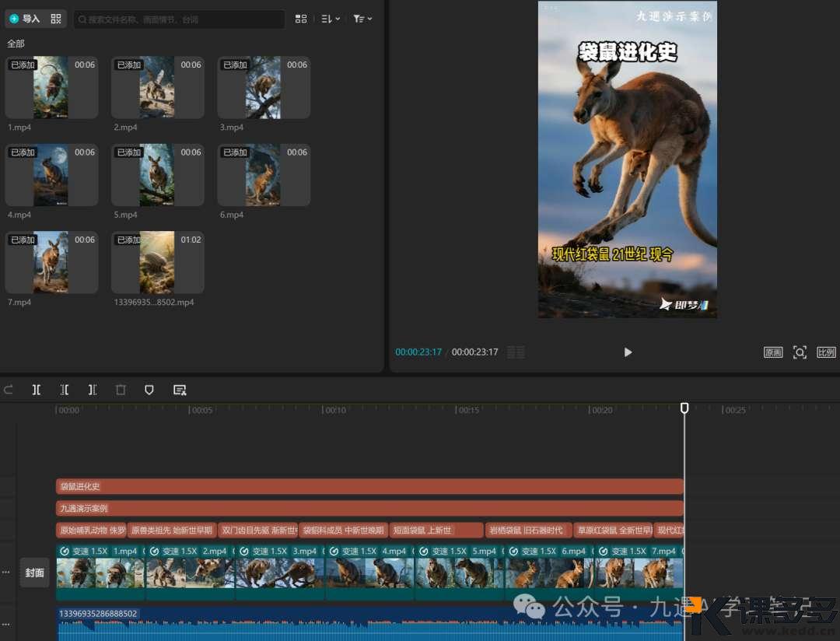
Task: Select the 5.mp4 media thumbnail
Action: tap(157, 175)
